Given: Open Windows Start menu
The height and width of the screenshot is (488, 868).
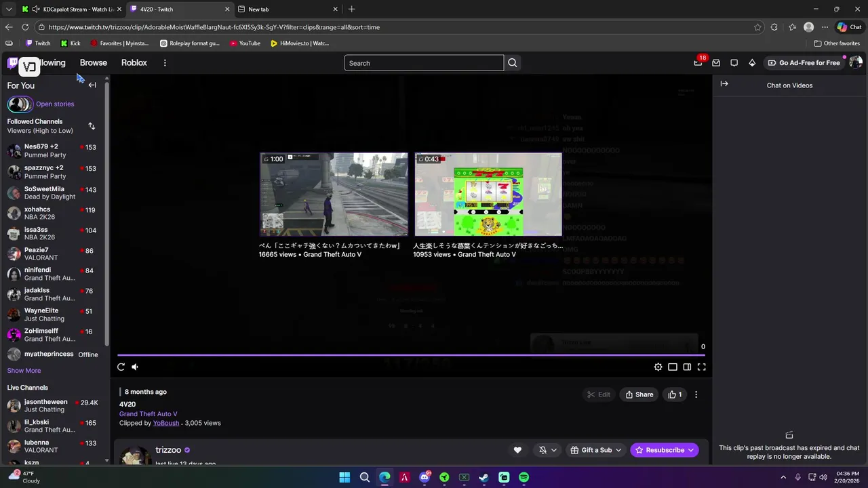Looking at the screenshot, I should 344,477.
